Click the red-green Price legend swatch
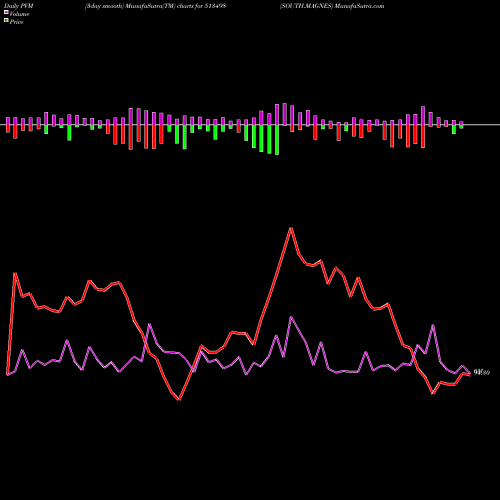Screen dimensions: 500x500 pos(6,20)
